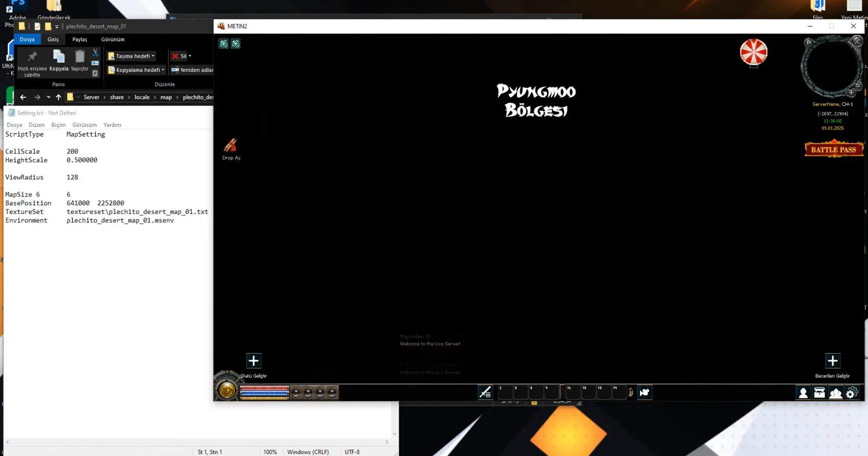Click Yapıştır in Explorer ribbon
This screenshot has width=868, height=456.
80,61
